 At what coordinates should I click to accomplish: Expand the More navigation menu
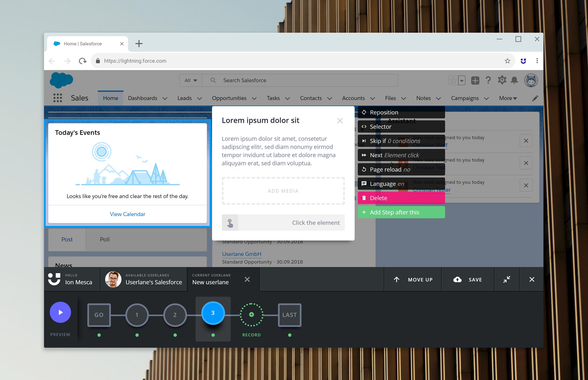(x=508, y=98)
